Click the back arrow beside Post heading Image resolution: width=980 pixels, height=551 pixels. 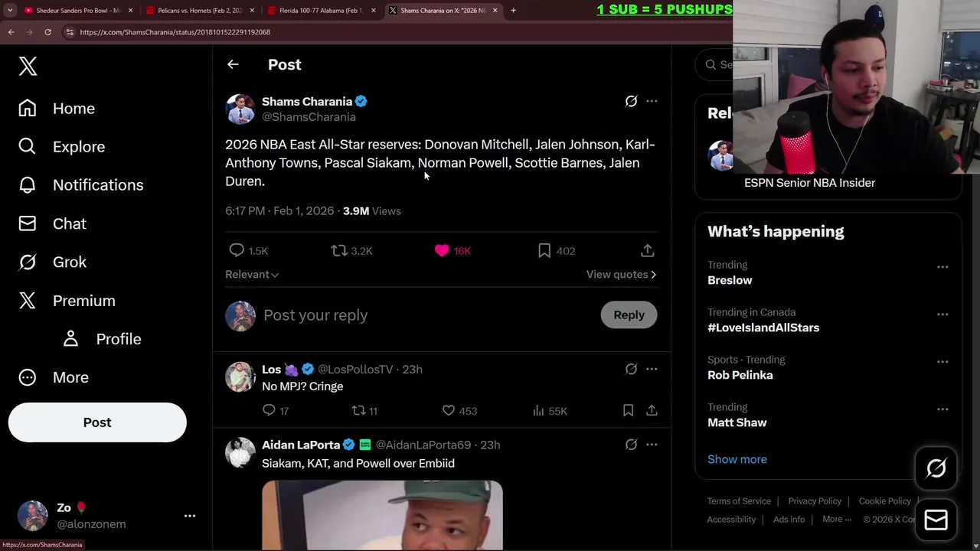(233, 65)
